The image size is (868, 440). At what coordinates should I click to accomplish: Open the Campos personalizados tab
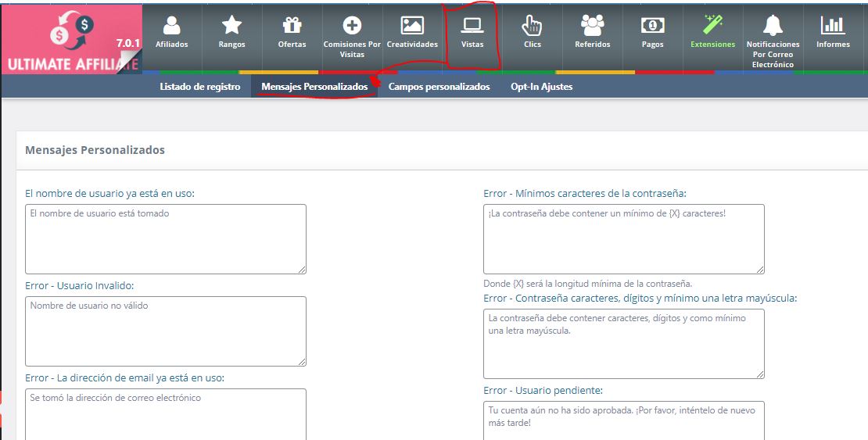[x=439, y=87]
